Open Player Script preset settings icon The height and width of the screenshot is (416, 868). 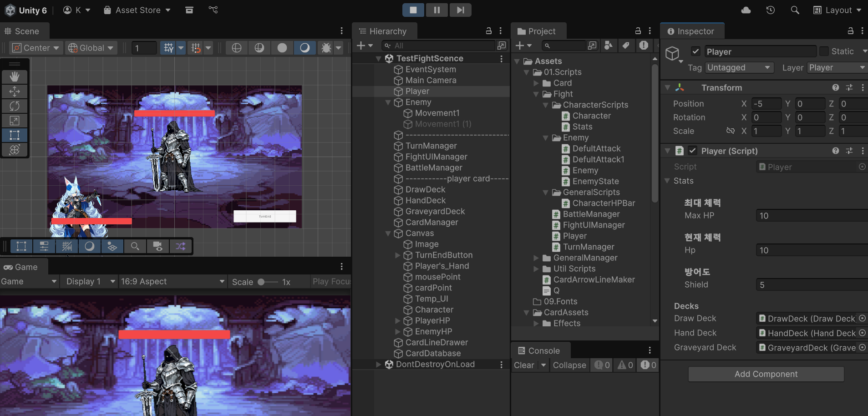click(849, 151)
